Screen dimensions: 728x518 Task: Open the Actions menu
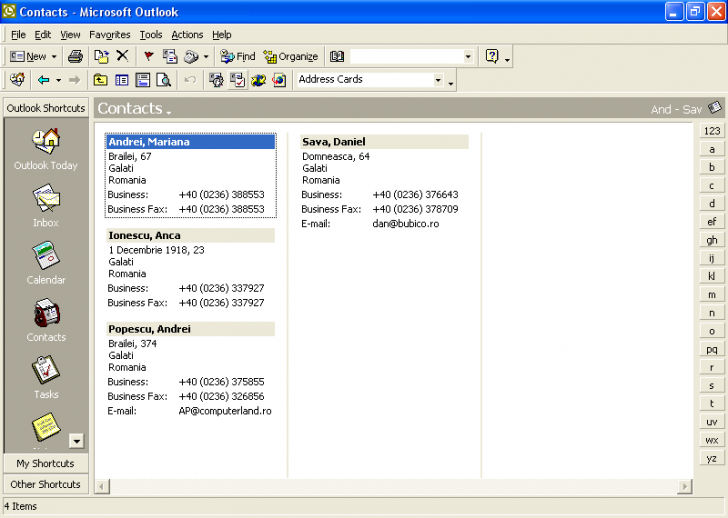click(x=187, y=35)
